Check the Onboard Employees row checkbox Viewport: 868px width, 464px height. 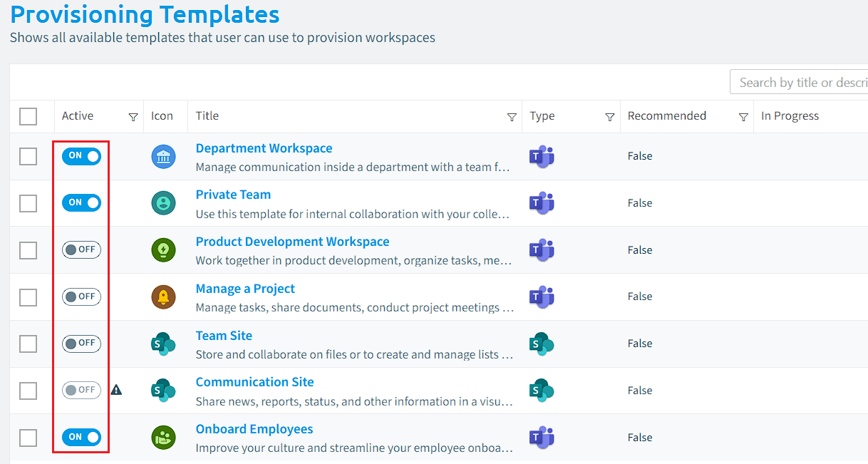29,438
